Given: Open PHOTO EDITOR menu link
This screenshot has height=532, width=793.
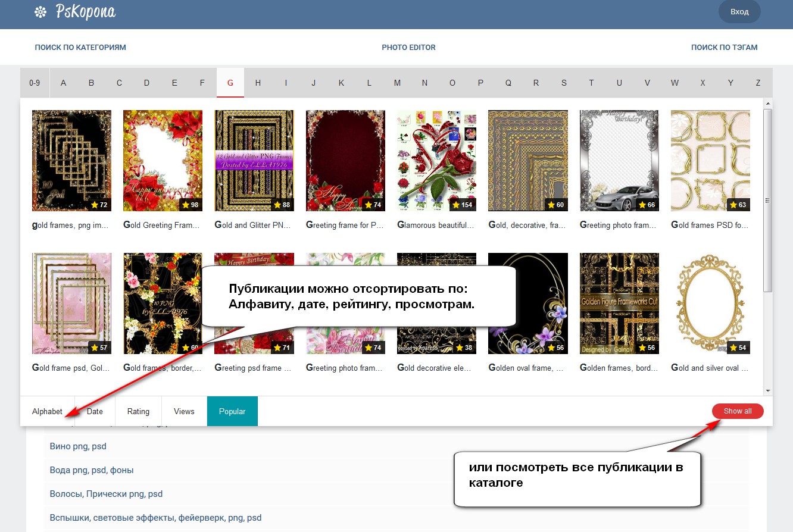Looking at the screenshot, I should pyautogui.click(x=408, y=47).
